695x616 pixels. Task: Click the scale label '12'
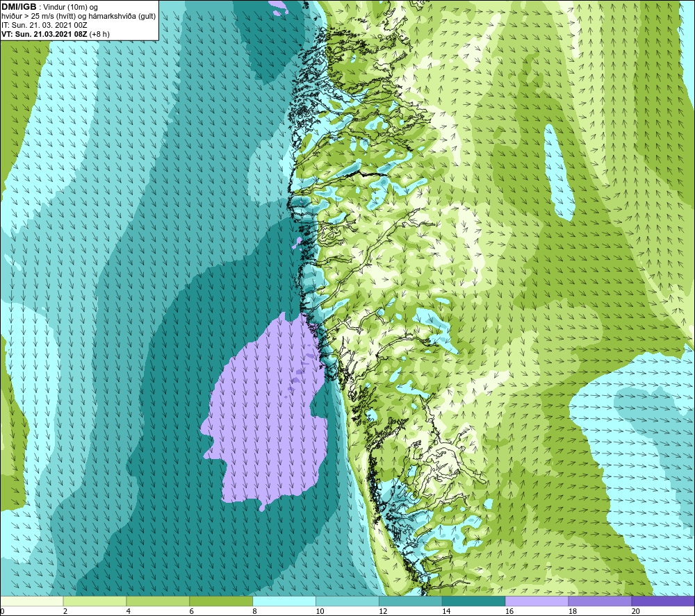coord(383,611)
